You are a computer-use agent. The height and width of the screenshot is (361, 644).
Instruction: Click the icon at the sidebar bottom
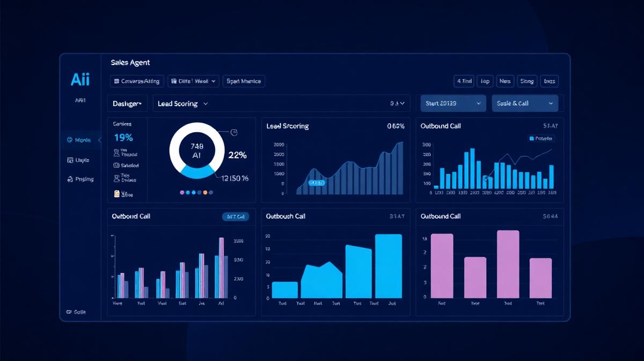pos(69,312)
